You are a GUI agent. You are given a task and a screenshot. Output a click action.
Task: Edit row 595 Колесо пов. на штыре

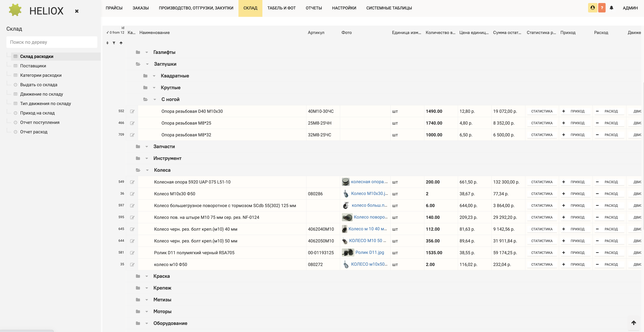tap(132, 218)
